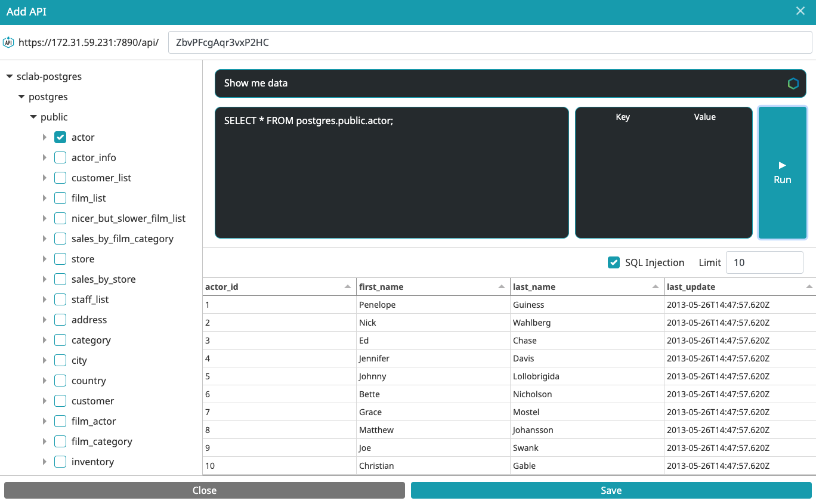Check the nicer_but_slower_film_list checkbox

60,218
